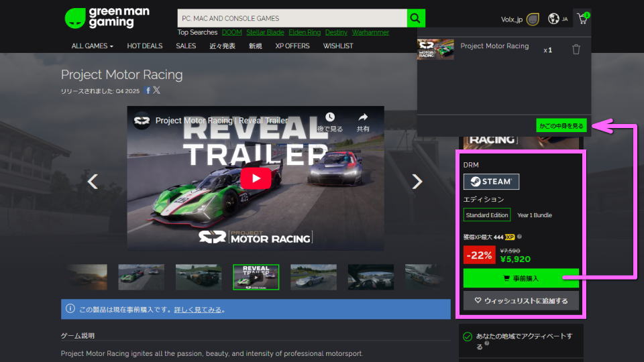Select the second thumbnail with green car
644x362 pixels.
click(141, 277)
